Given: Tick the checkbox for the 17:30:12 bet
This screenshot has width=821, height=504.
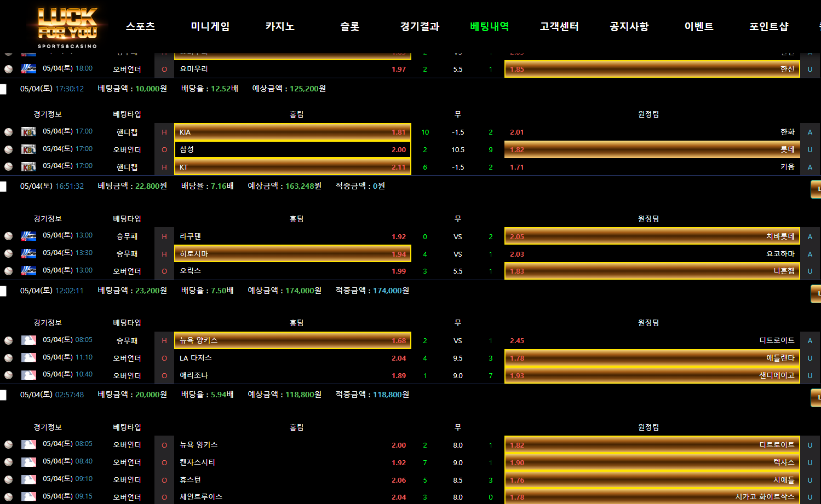Looking at the screenshot, I should pos(3,89).
